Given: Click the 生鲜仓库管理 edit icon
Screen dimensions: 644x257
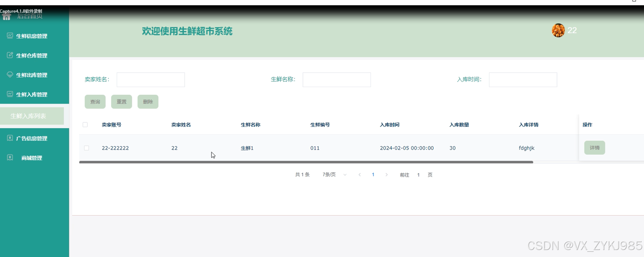Looking at the screenshot, I should point(10,55).
